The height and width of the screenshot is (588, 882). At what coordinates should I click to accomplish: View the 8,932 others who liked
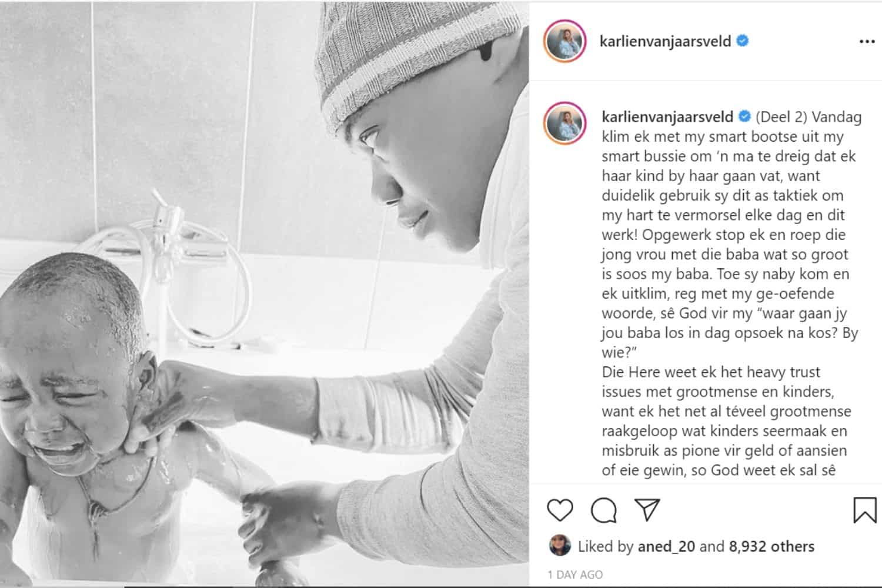click(771, 547)
